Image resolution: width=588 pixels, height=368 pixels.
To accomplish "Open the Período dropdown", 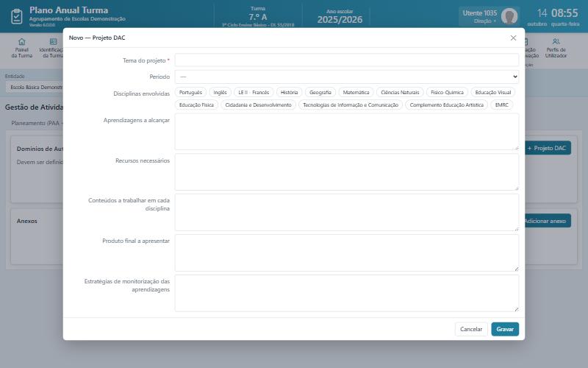I will (347, 77).
